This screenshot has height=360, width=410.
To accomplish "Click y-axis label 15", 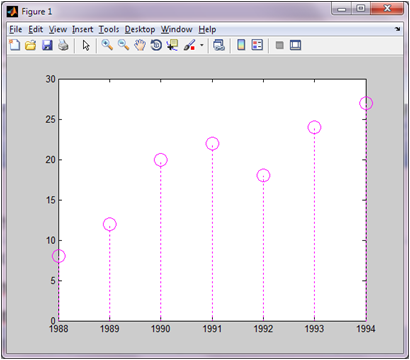I will click(51, 200).
